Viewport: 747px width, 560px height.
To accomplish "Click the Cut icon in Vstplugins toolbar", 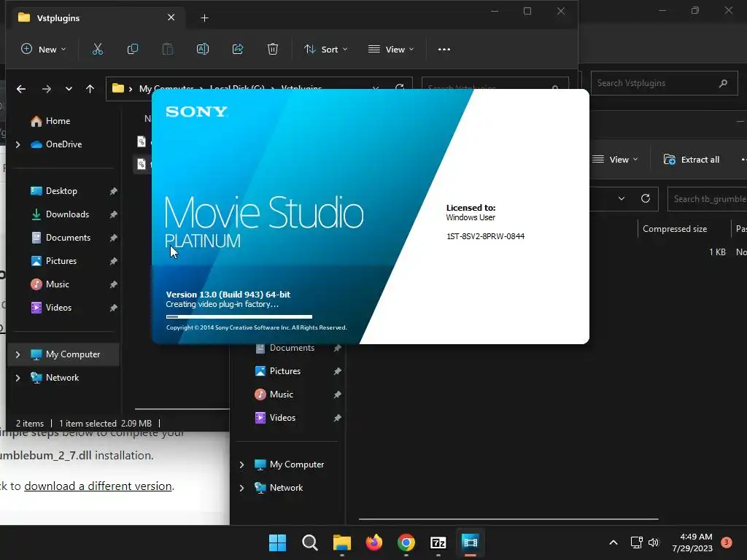I will point(98,49).
